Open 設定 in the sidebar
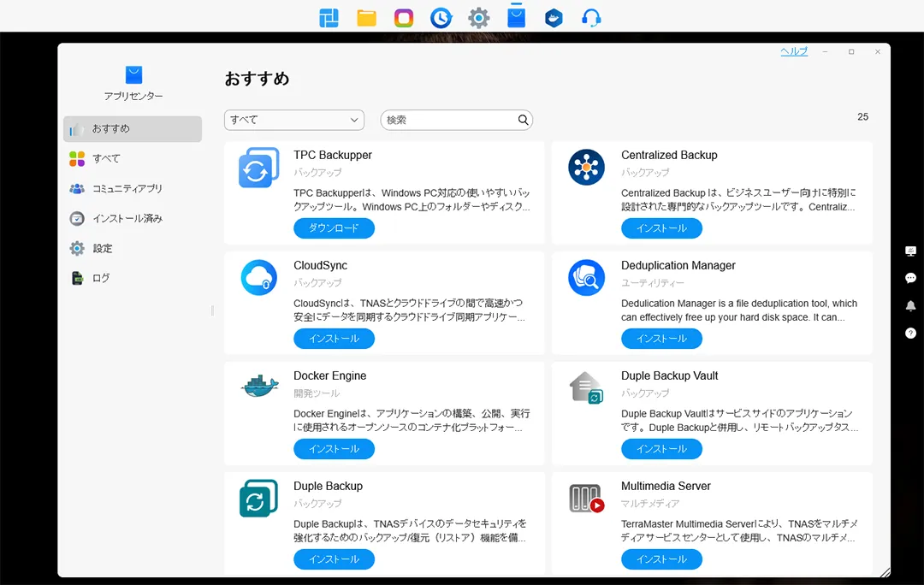This screenshot has width=924, height=585. (x=103, y=248)
